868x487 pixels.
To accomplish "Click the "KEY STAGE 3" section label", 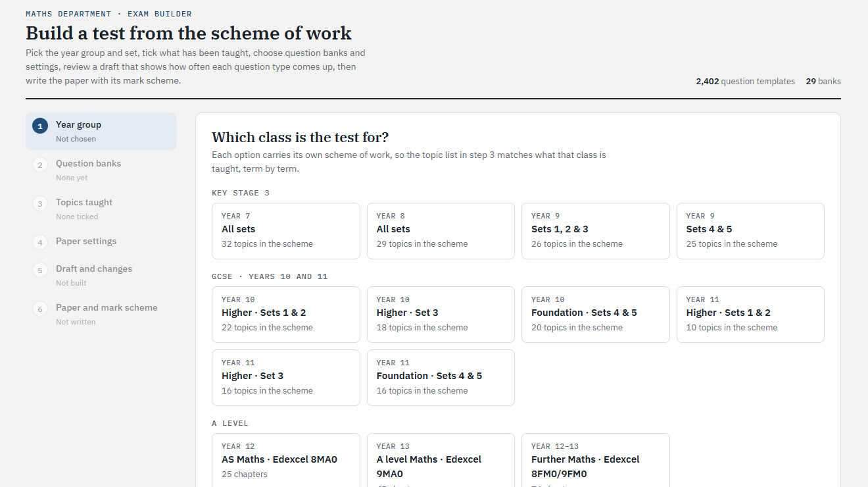I will pos(241,193).
